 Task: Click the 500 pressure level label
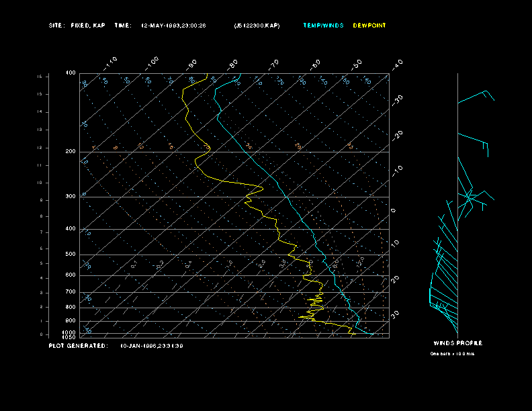pyautogui.click(x=71, y=254)
